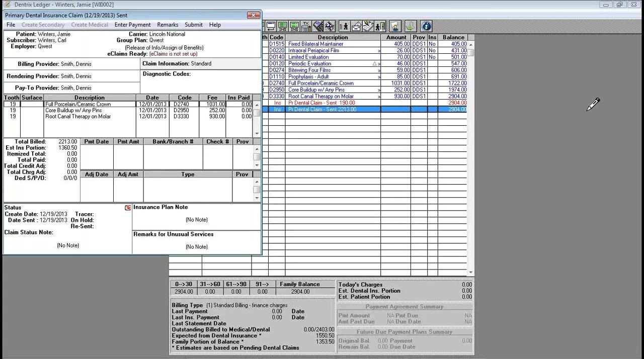This screenshot has height=359, width=644.
Task: Click the down arrow of the claim procedures list
Action: (257, 134)
